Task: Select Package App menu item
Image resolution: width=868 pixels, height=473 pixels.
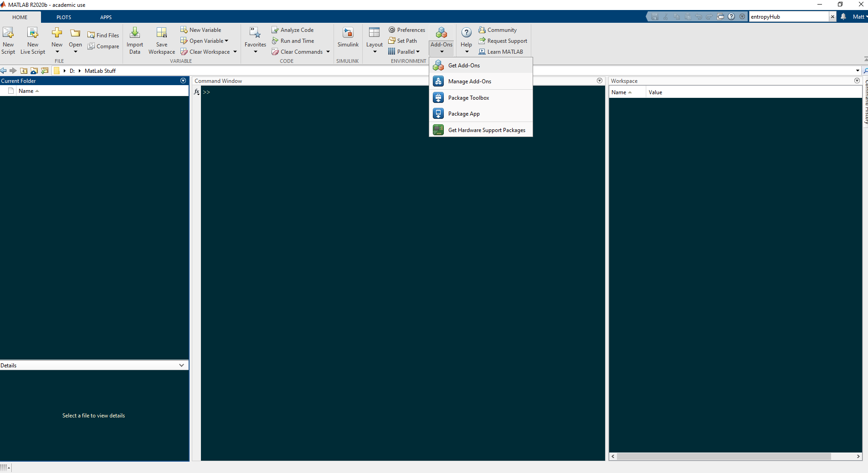Action: tap(481, 114)
